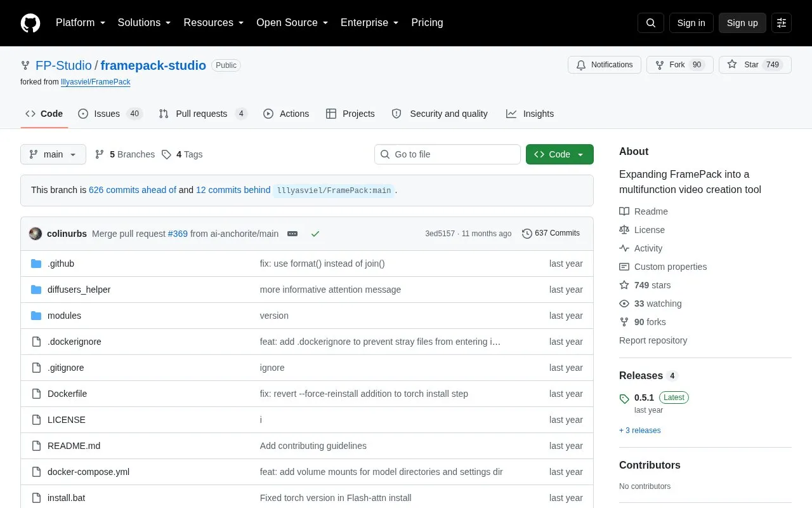The image size is (812, 508).
Task: Open the + 3 releases link
Action: point(640,431)
